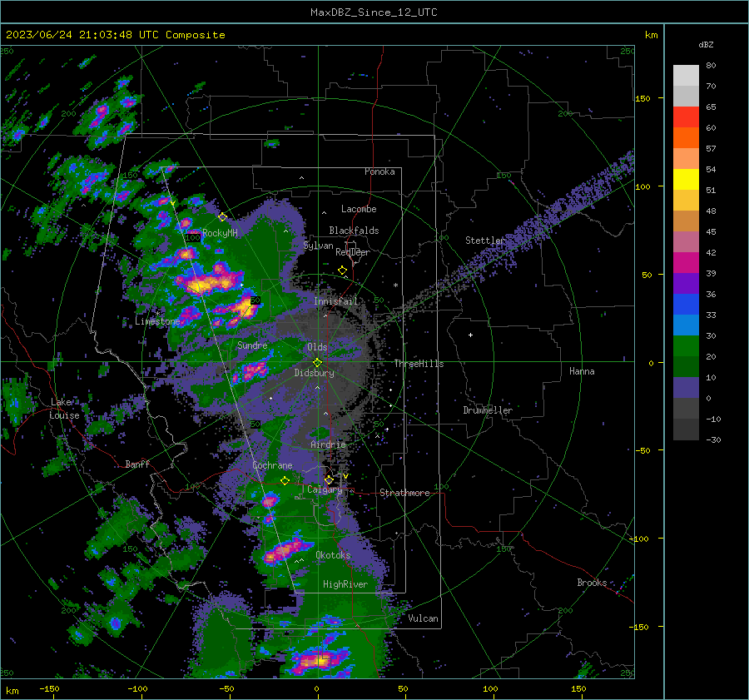Screen dimensions: 749x700
Task: Click the MaxDBZ_Since_12_UTC title
Action: pos(374,12)
